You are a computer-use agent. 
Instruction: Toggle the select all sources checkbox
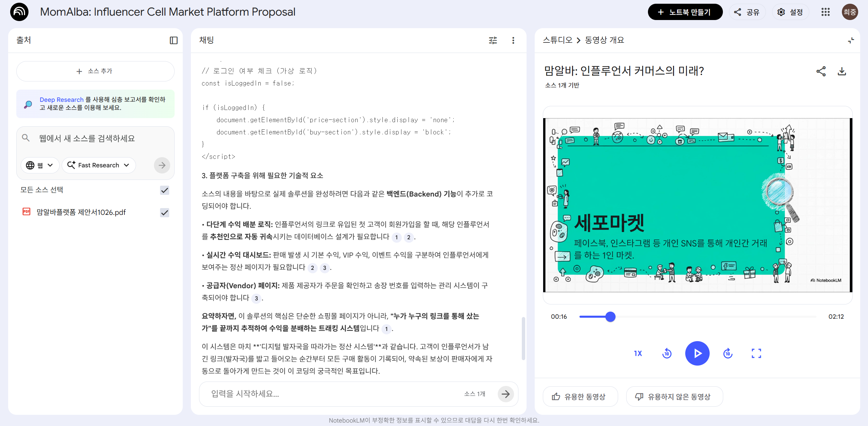164,190
